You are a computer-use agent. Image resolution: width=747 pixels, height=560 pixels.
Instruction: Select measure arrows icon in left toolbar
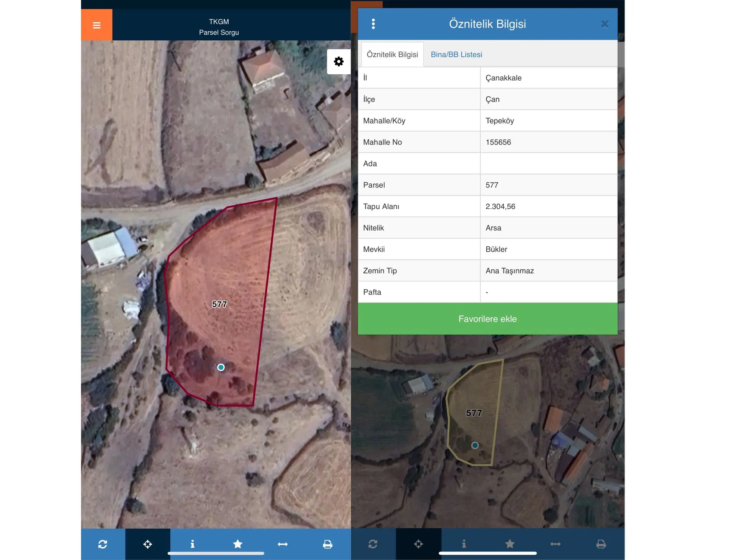click(283, 544)
